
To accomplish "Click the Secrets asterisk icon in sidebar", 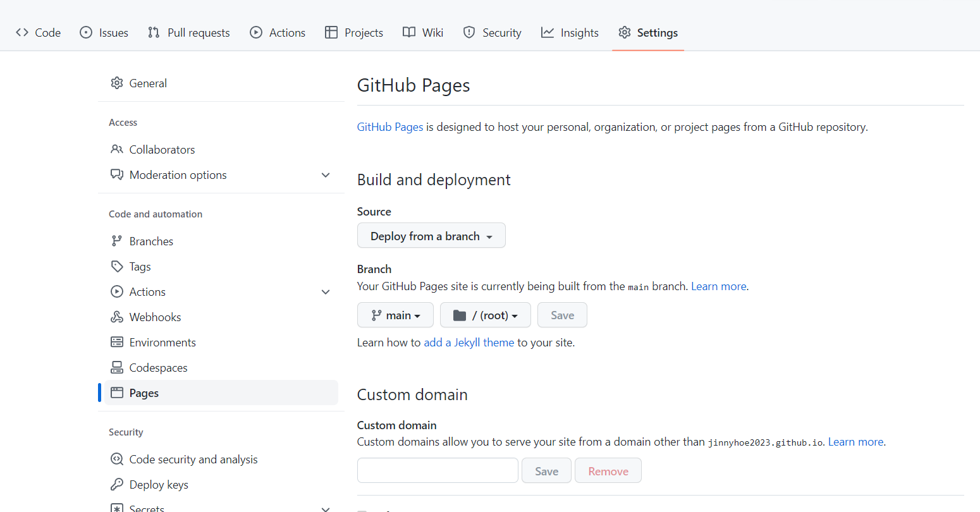I will [117, 508].
